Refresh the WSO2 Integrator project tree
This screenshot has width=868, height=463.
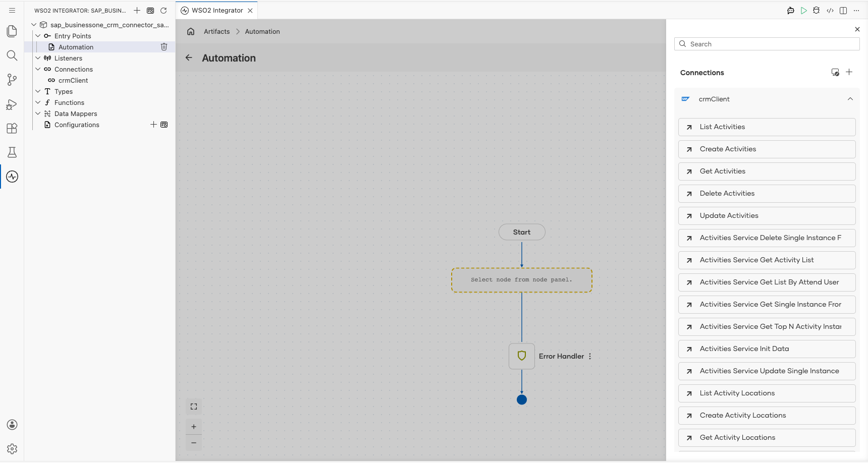164,11
